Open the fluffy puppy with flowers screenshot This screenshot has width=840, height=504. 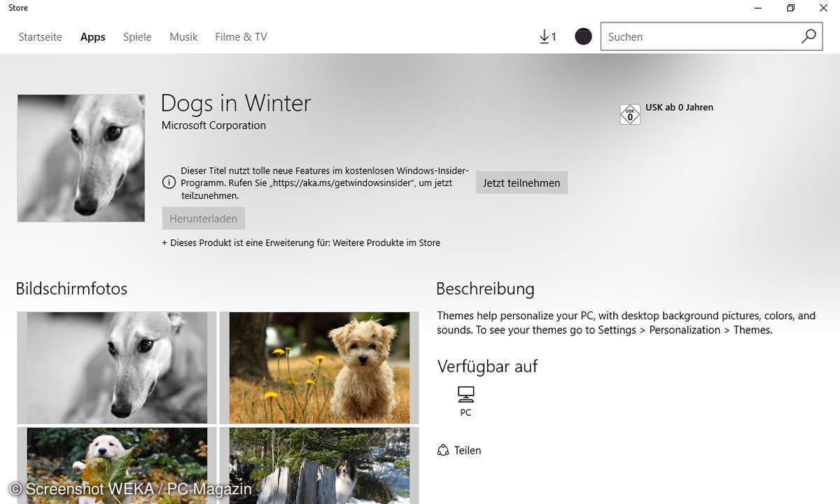tap(319, 367)
